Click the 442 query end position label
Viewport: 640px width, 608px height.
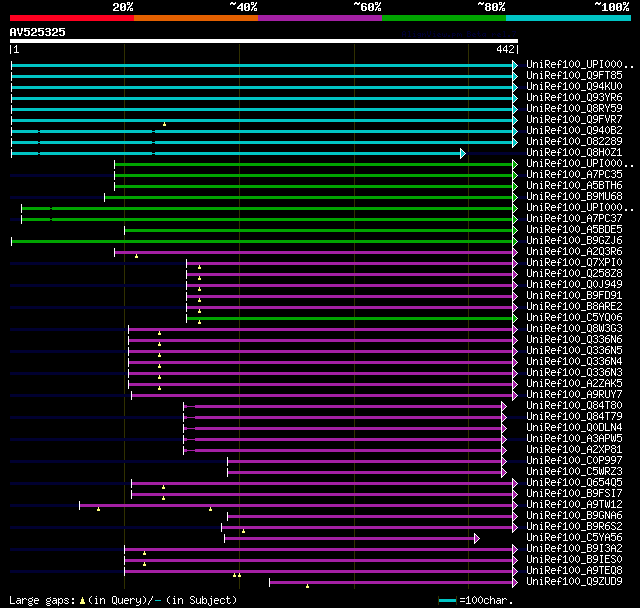(x=505, y=49)
